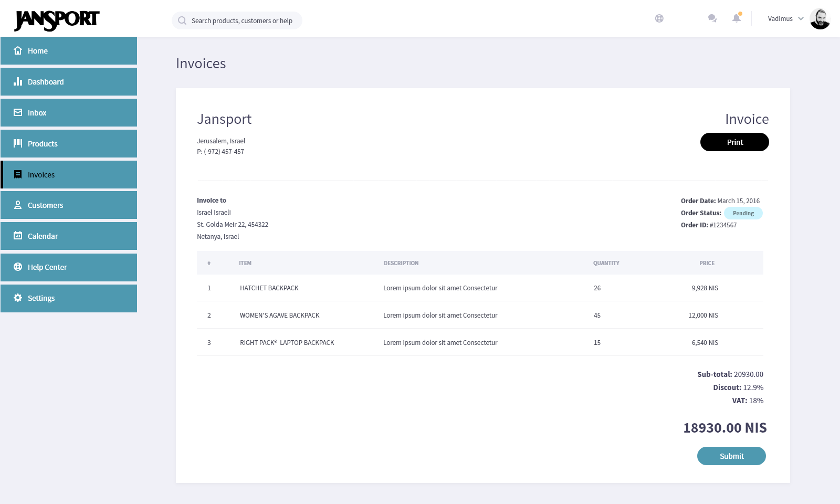Click the St. Golda Meir 22 address
The width and height of the screenshot is (840, 504).
233,224
